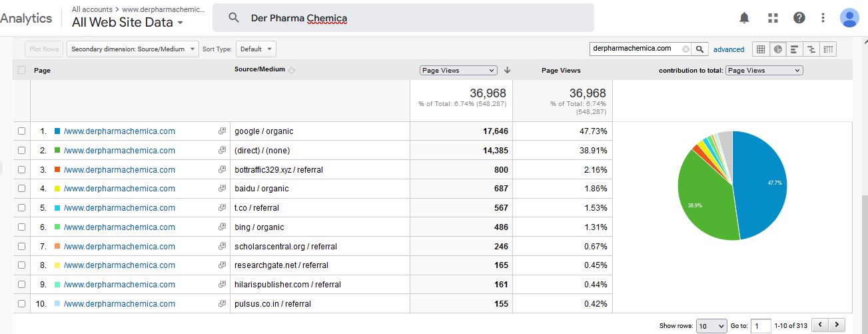This screenshot has height=334, width=868.
Task: Click the table filter search magnifier button
Action: (x=699, y=49)
